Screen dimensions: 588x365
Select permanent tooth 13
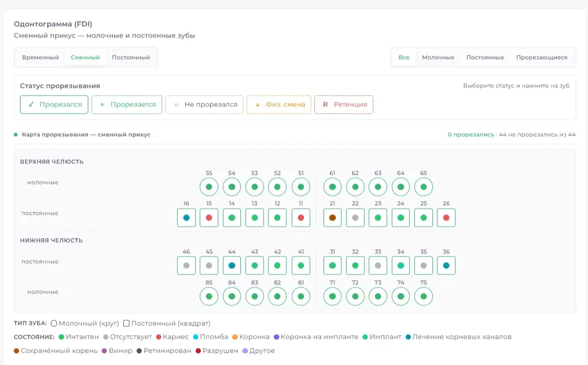(x=255, y=218)
